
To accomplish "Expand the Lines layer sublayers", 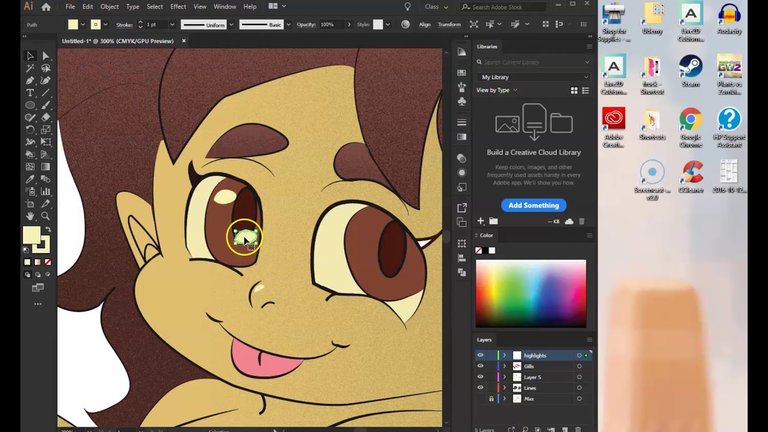I will tap(504, 388).
